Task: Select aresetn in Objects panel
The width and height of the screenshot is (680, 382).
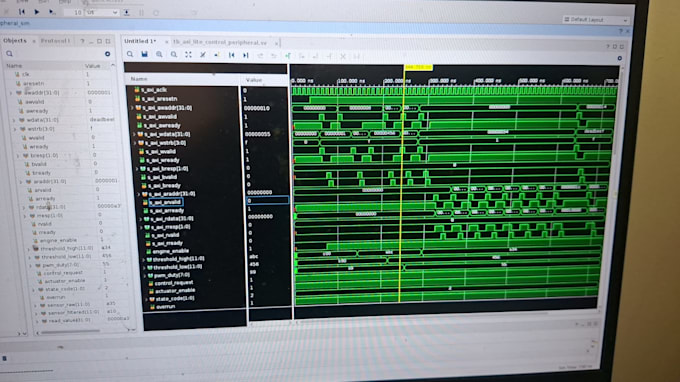Action: pyautogui.click(x=33, y=83)
